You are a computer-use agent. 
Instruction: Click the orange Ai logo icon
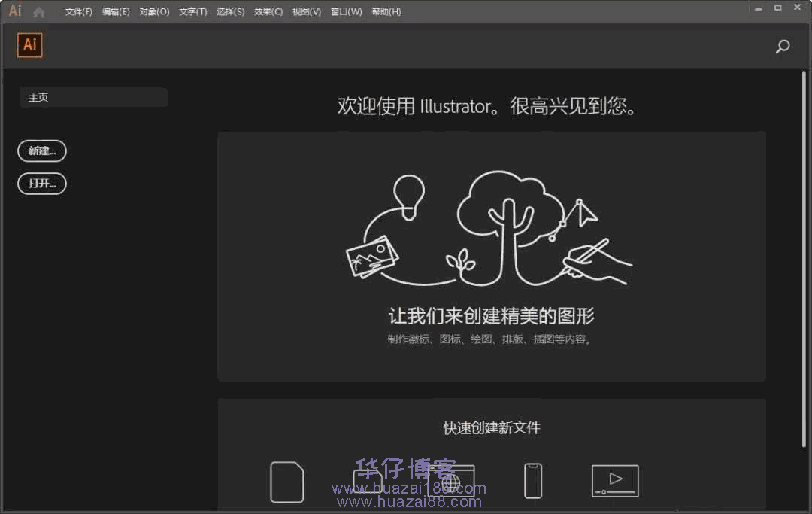30,45
